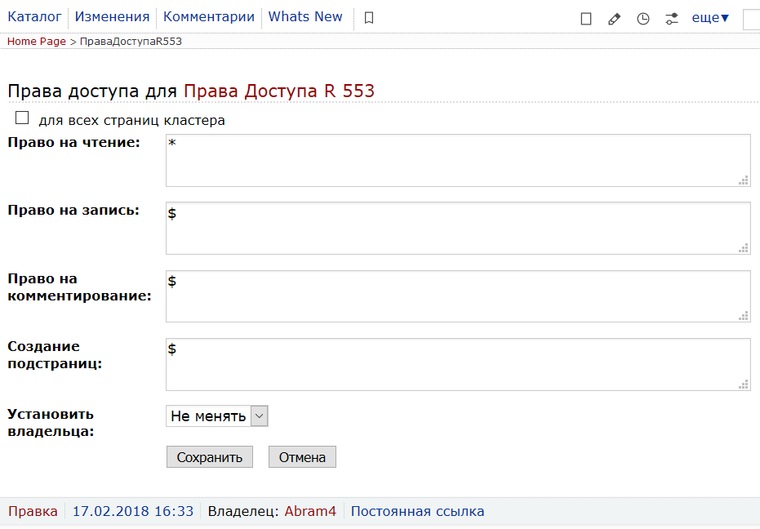
Task: Click the page view icon in the toolbar
Action: point(586,19)
